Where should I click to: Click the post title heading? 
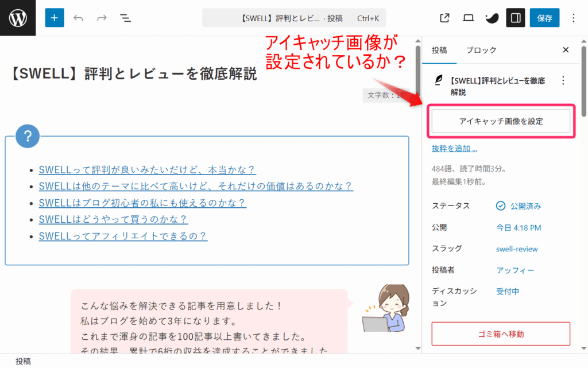click(133, 73)
